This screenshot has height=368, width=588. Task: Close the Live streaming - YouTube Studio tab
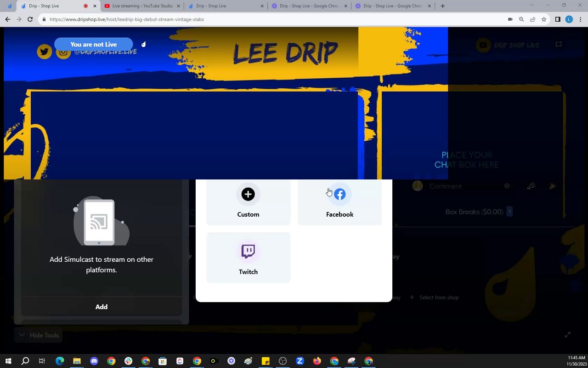179,6
